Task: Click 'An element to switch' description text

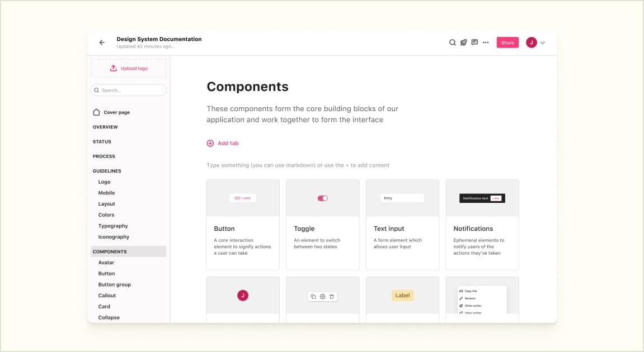Action: [x=317, y=243]
